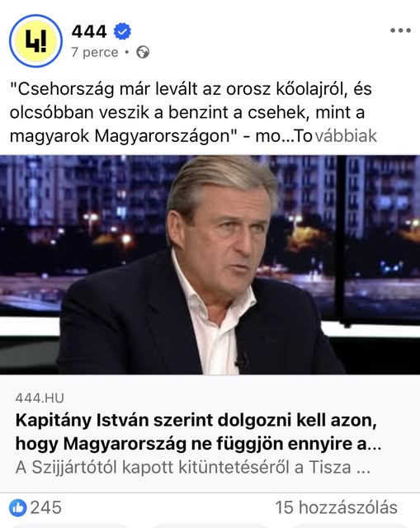Click the '7 perce' timestamp
Viewport: 420px width, 528px height.
click(x=95, y=53)
